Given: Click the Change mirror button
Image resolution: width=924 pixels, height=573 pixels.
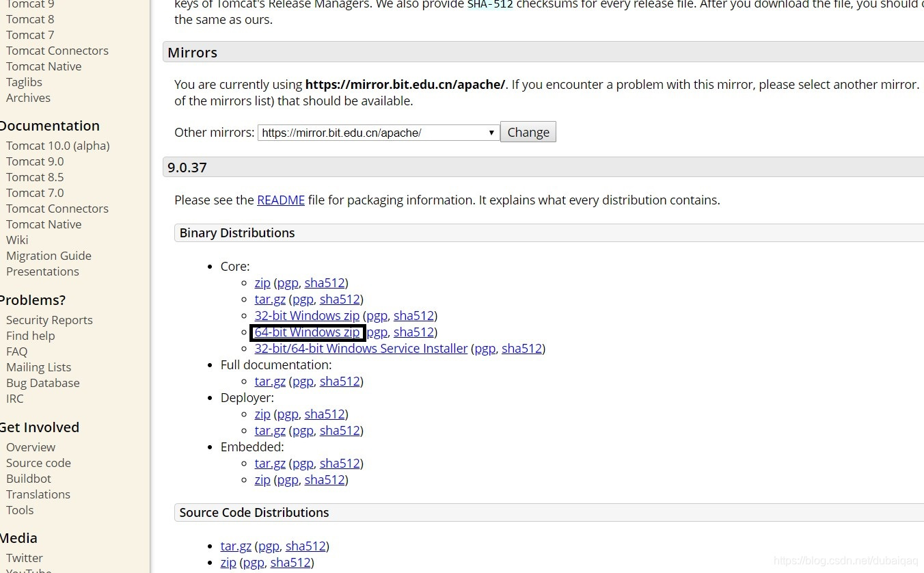Looking at the screenshot, I should click(528, 132).
